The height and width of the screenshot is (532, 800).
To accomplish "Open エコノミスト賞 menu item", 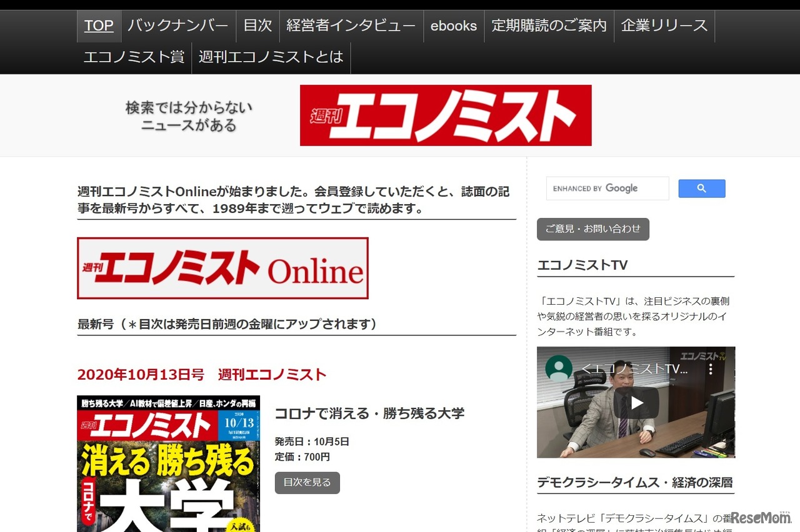I will 134,57.
